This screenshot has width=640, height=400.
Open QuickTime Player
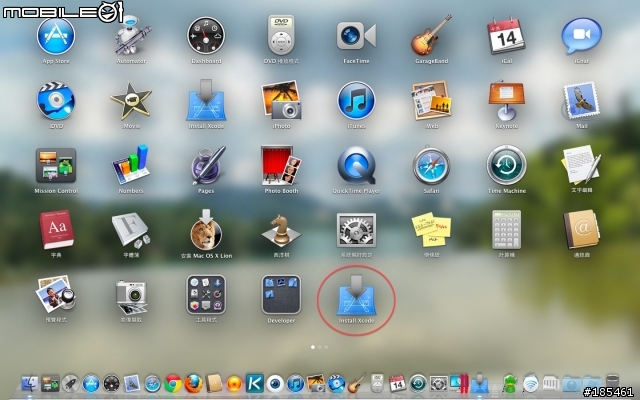(x=356, y=165)
